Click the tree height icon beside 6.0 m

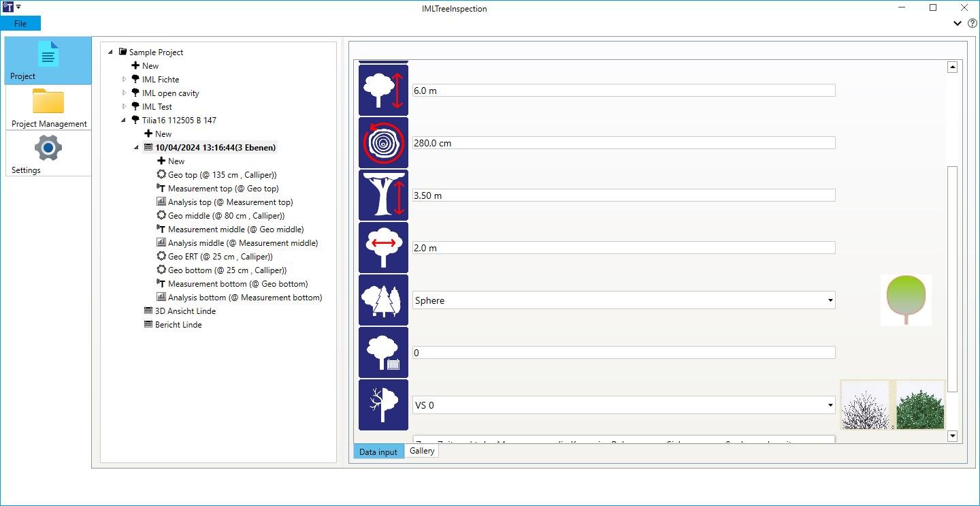[383, 90]
